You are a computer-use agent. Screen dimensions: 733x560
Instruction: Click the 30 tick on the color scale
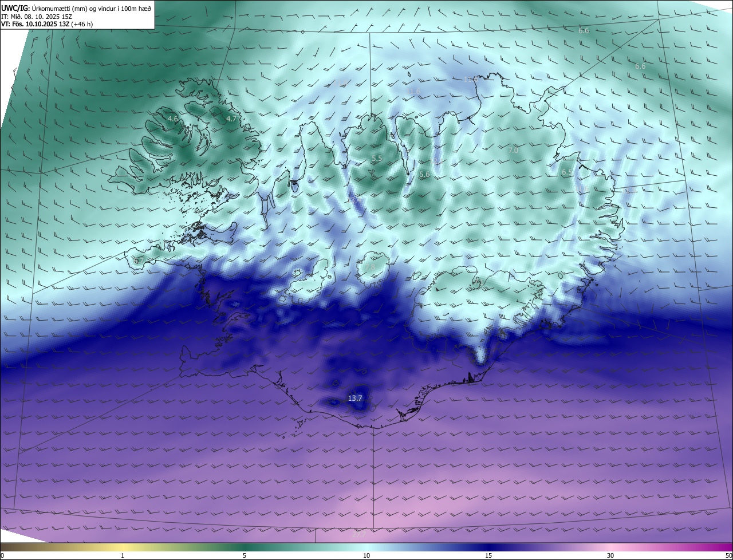[610, 555]
